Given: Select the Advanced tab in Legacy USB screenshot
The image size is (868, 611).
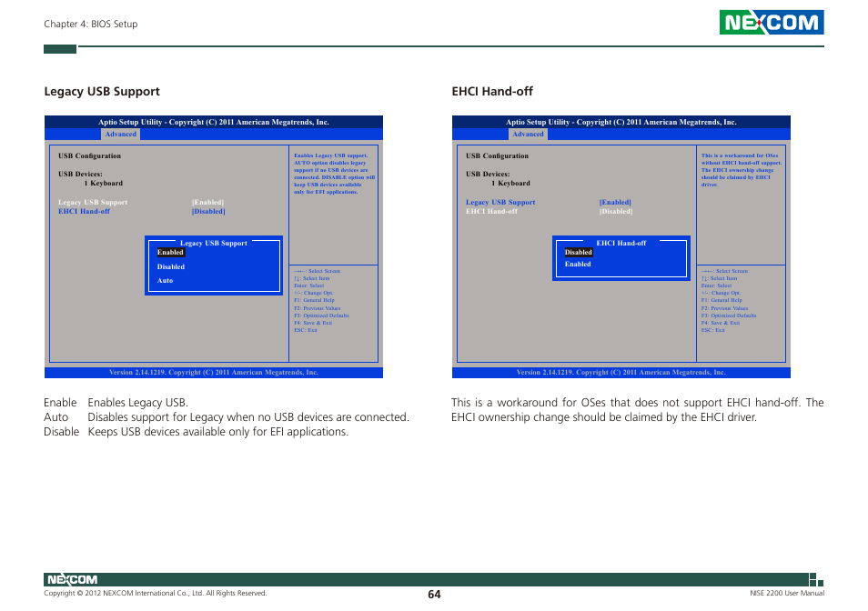Looking at the screenshot, I should tap(120, 135).
